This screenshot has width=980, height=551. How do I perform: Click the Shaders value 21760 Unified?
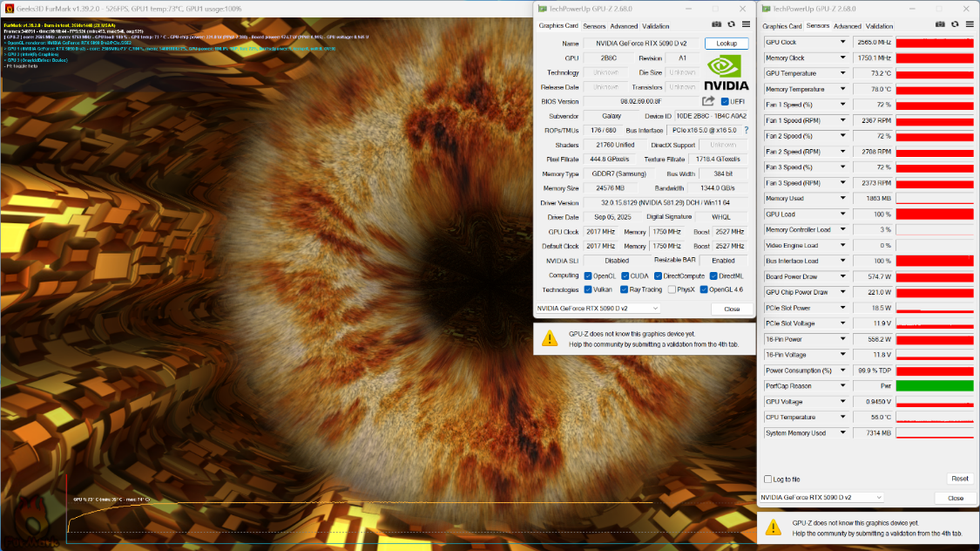[615, 145]
